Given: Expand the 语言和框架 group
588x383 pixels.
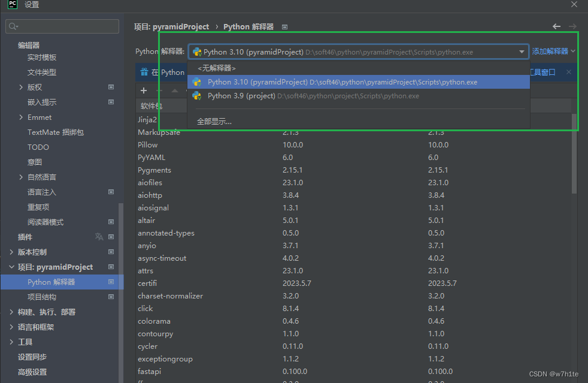Looking at the screenshot, I should pos(11,327).
